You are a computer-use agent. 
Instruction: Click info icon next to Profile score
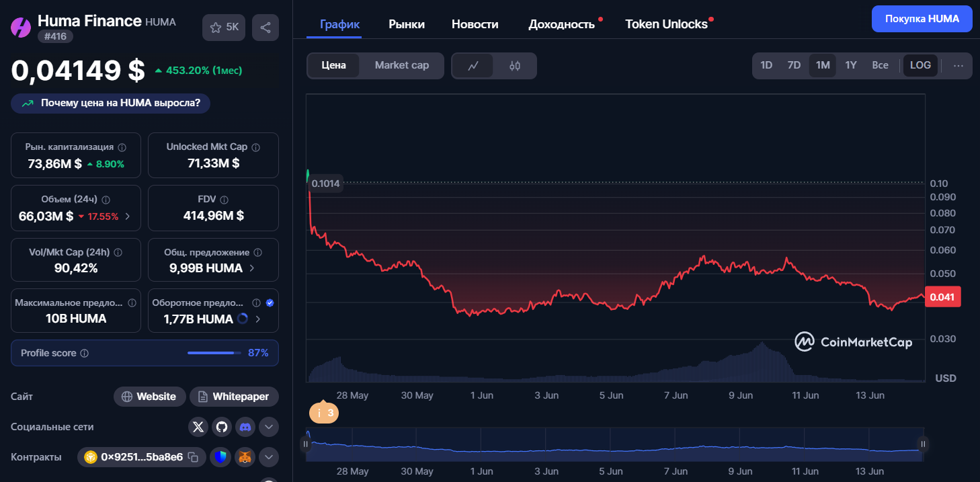[x=85, y=353]
